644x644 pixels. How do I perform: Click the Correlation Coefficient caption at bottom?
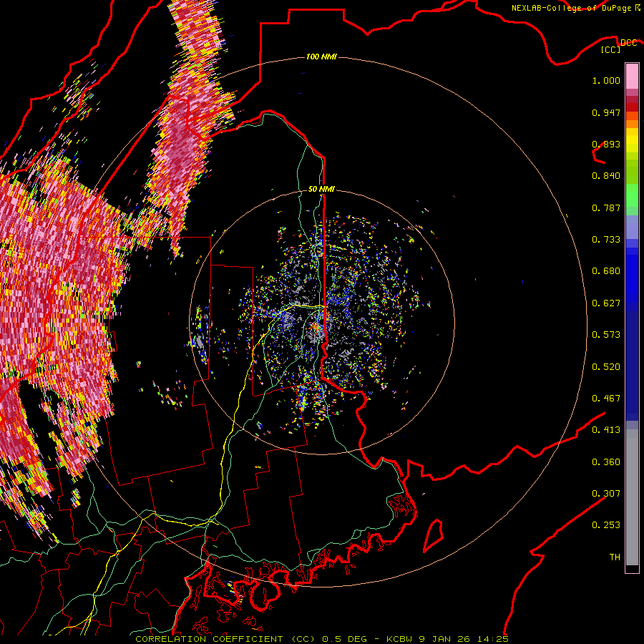pos(322,639)
